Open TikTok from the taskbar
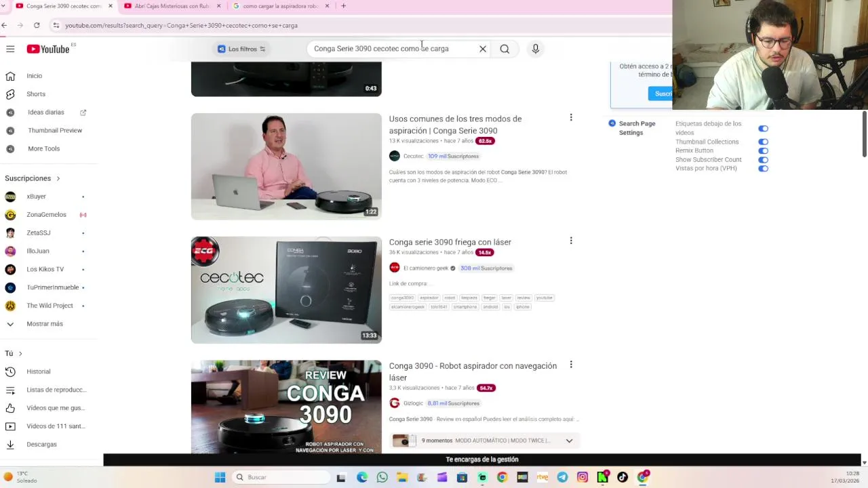 click(x=623, y=477)
